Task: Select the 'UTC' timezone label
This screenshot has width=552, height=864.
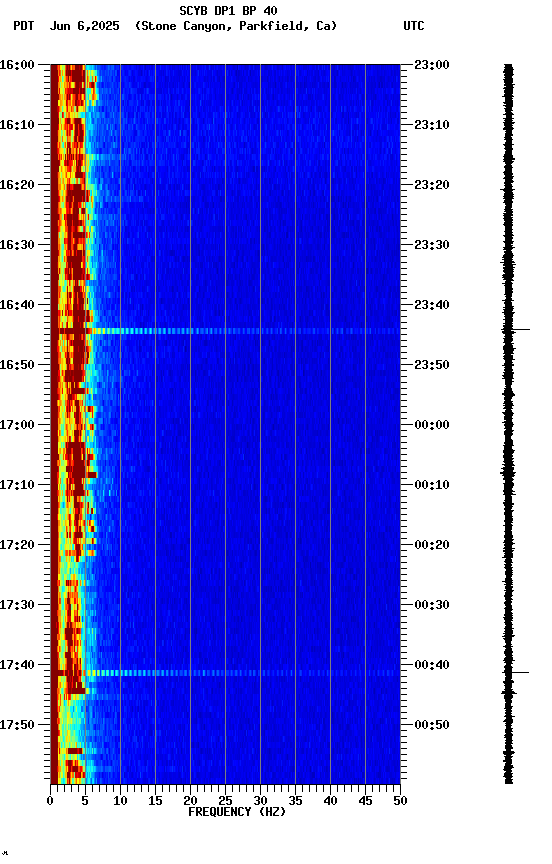Action: 414,26
